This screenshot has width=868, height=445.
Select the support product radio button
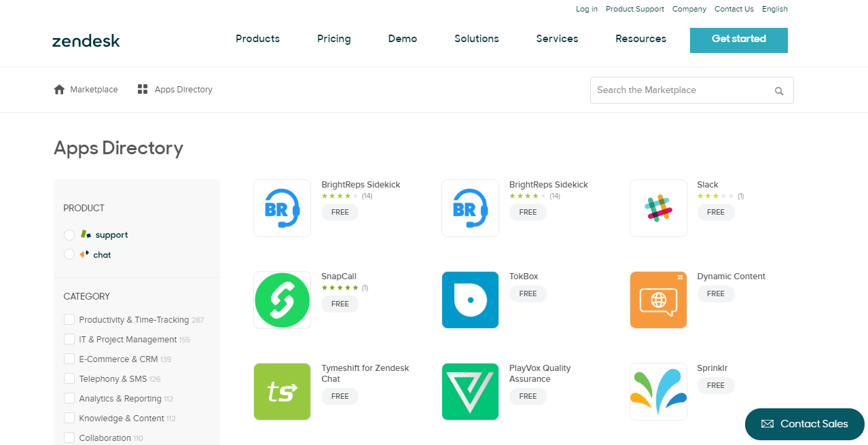[x=69, y=235]
